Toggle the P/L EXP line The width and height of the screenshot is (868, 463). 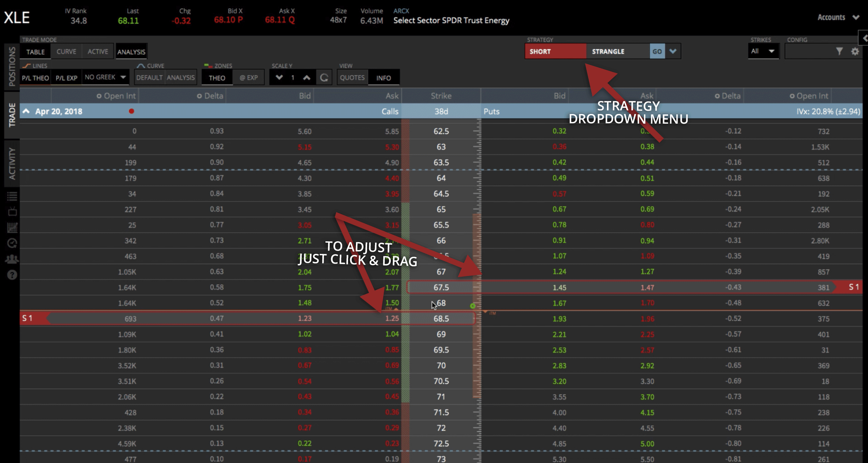66,78
